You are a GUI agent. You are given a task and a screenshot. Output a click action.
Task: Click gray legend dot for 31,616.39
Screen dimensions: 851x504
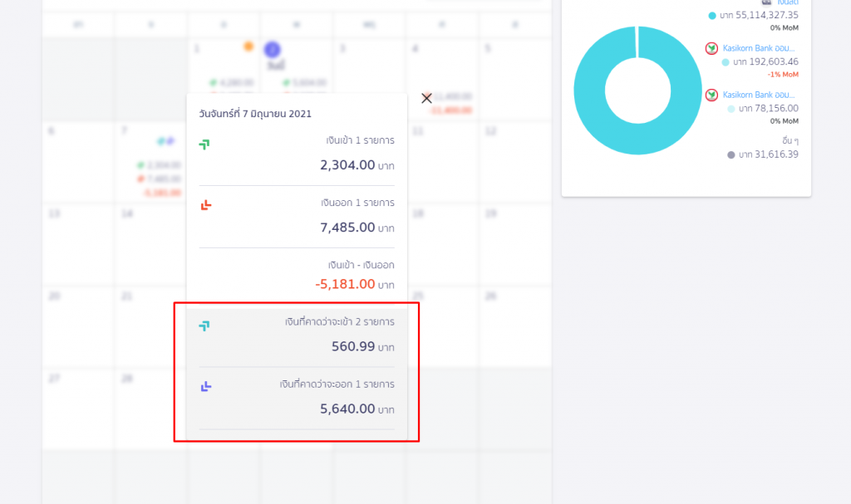[731, 154]
